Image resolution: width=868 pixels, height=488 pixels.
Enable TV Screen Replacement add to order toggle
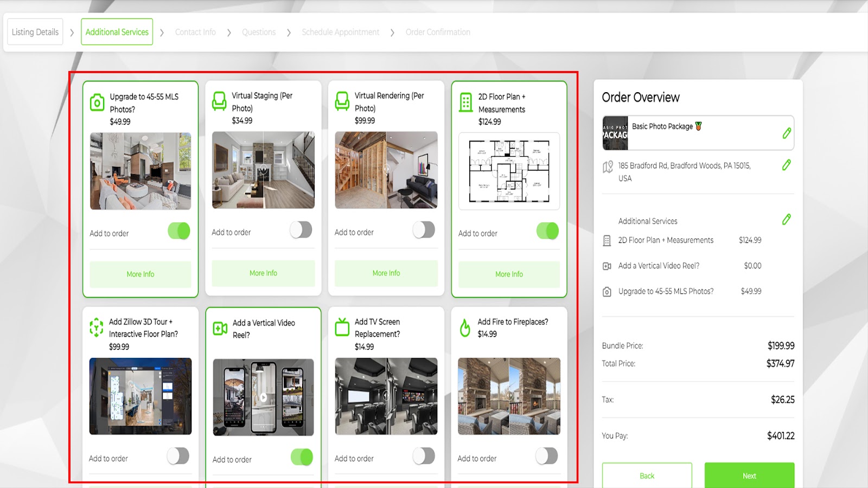[424, 456]
